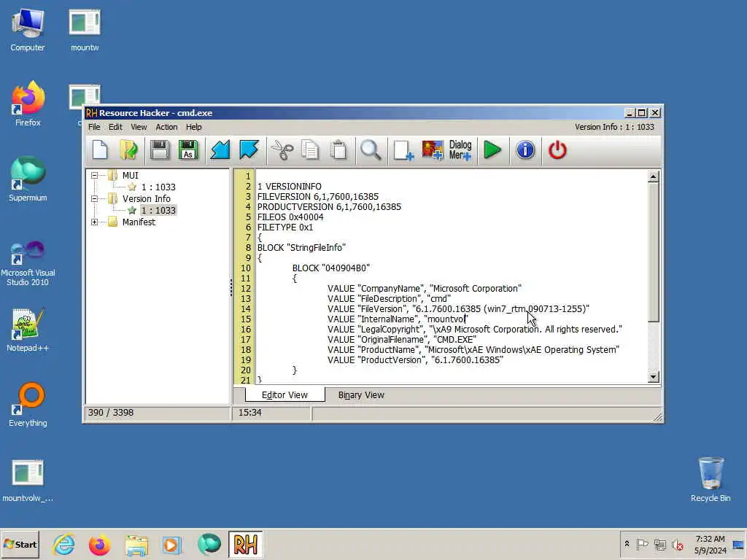Collapse the Version Info tree node
Screen dimensions: 747x560
point(94,198)
